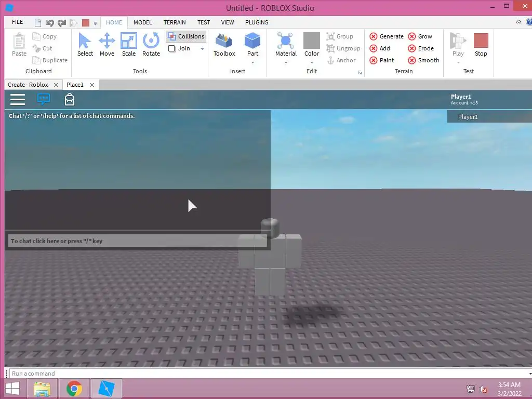Activate the Move tool
Screen dimensions: 532x399
107,45
